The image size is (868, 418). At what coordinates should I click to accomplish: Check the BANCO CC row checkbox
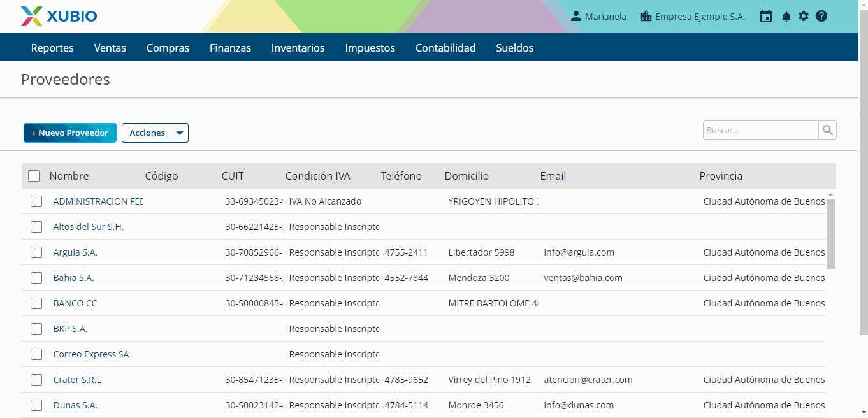(36, 303)
